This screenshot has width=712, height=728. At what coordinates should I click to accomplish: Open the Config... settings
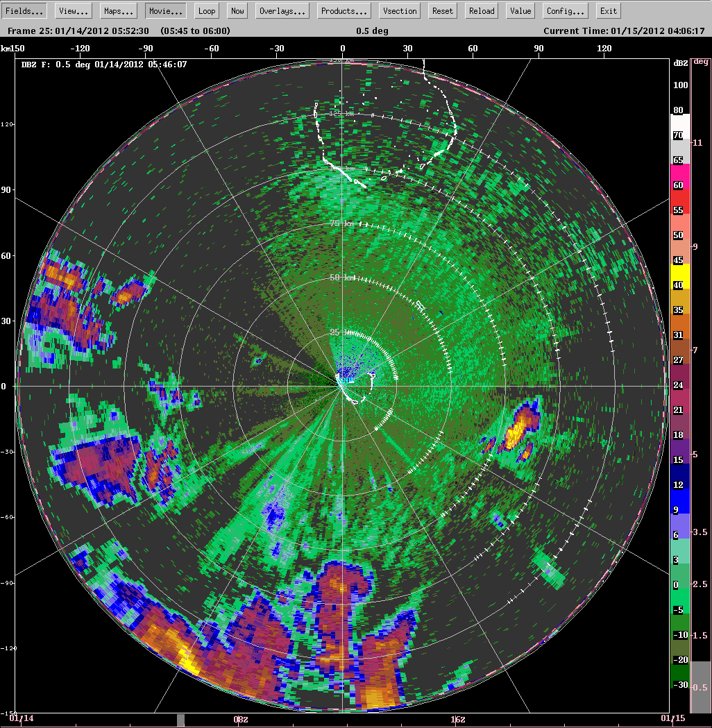point(565,11)
